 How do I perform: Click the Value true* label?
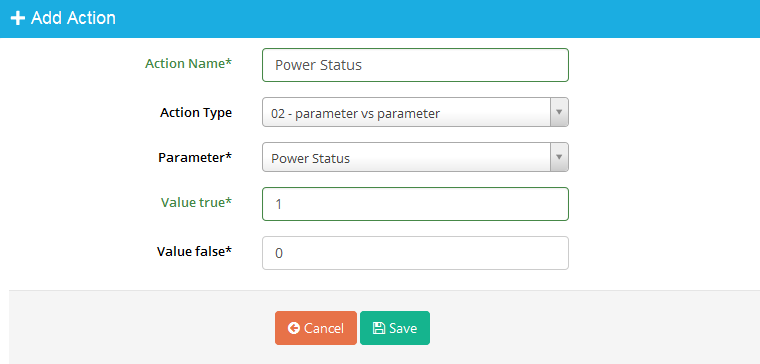[196, 203]
